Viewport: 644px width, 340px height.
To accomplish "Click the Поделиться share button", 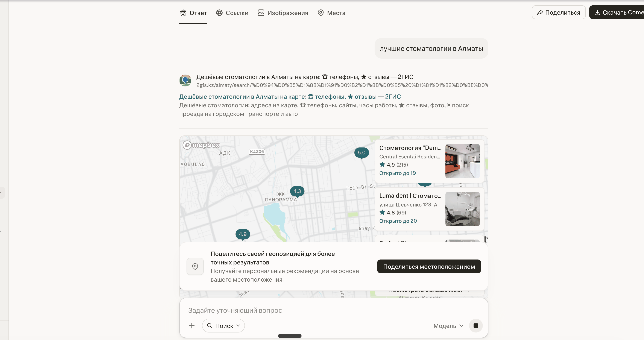I will coord(559,12).
